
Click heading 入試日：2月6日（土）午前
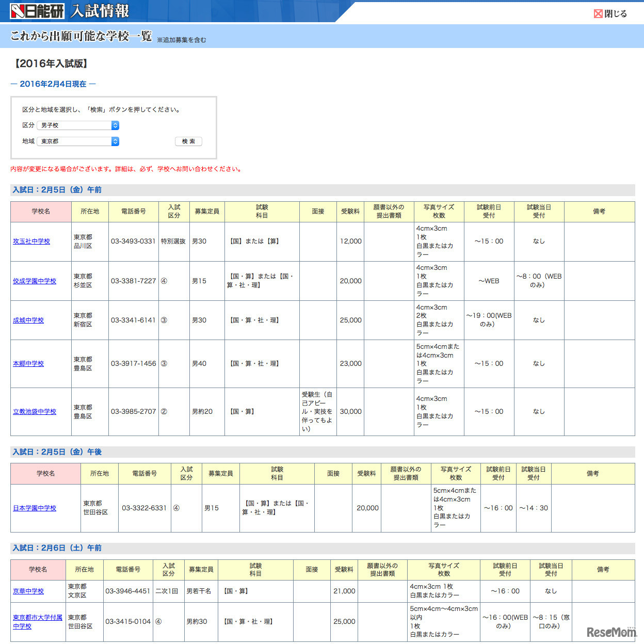tap(57, 548)
